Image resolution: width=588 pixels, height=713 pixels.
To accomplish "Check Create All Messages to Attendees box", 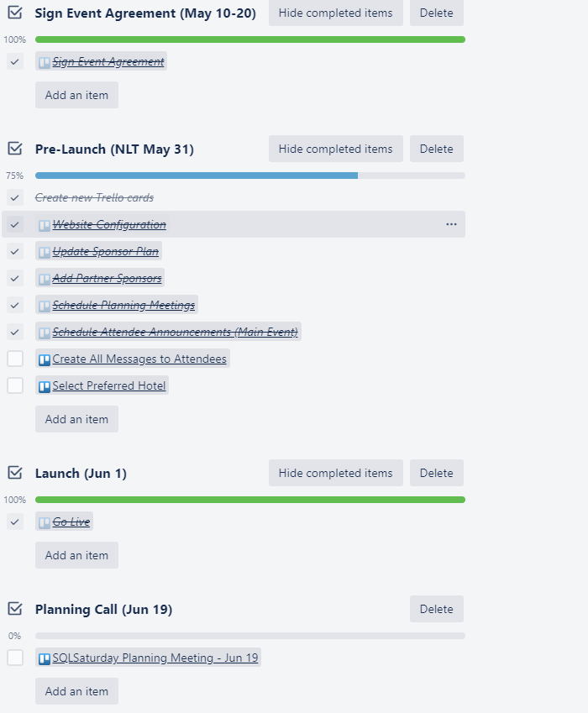I will 15,359.
